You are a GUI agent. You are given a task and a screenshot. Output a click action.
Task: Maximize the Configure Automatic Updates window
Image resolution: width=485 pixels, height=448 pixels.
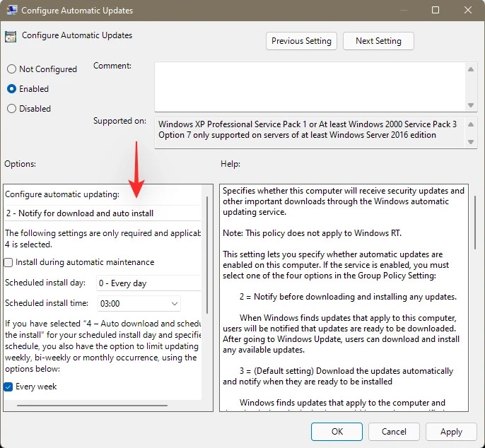(436, 10)
